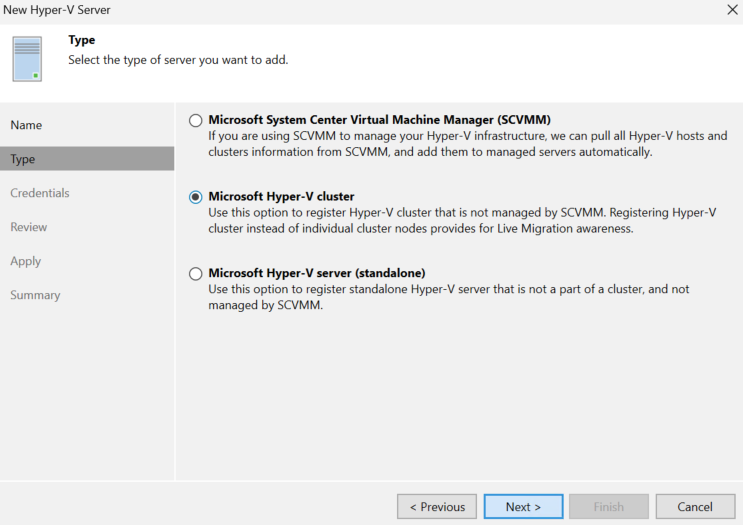Click the disabled Finish button
The width and height of the screenshot is (743, 525).
[609, 507]
